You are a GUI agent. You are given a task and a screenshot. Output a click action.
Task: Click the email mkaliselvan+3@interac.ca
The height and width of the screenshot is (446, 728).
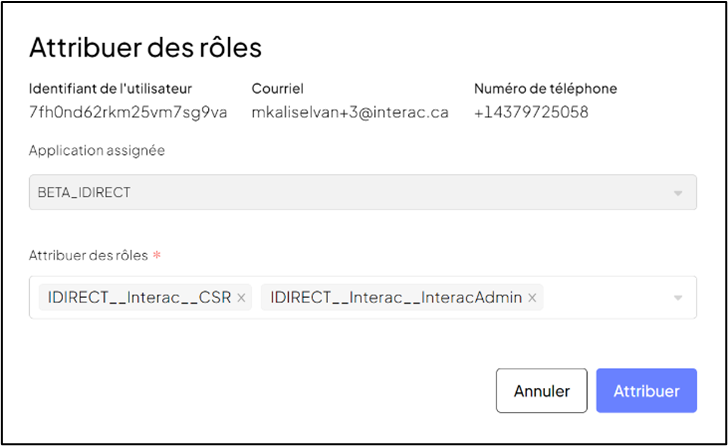click(350, 112)
